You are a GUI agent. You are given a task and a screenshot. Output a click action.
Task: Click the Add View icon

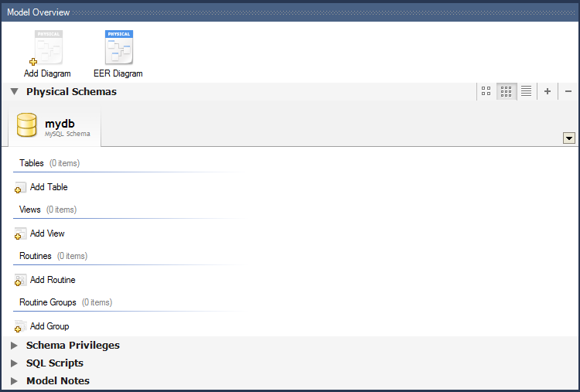[21, 234]
